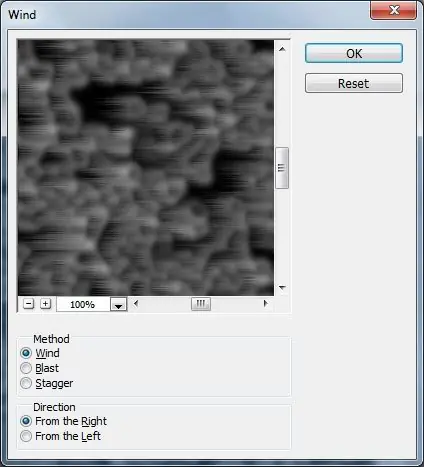This screenshot has height=467, width=424.
Task: Close the Wind dialog
Action: point(393,10)
